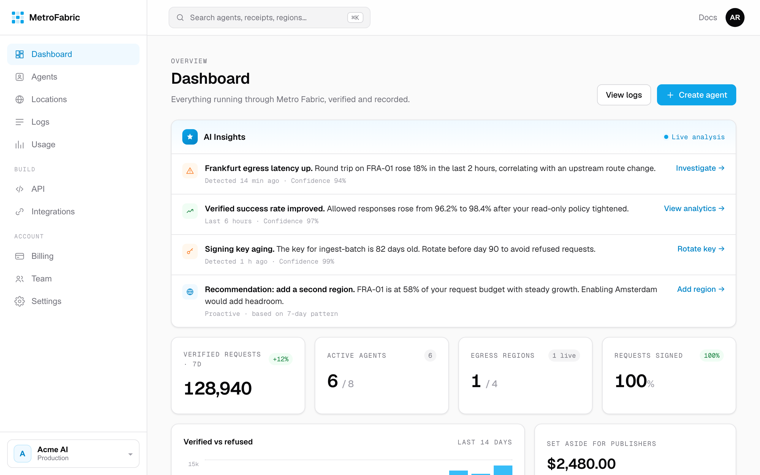
Task: Click the Dashboard grid icon in sidebar
Action: click(19, 54)
